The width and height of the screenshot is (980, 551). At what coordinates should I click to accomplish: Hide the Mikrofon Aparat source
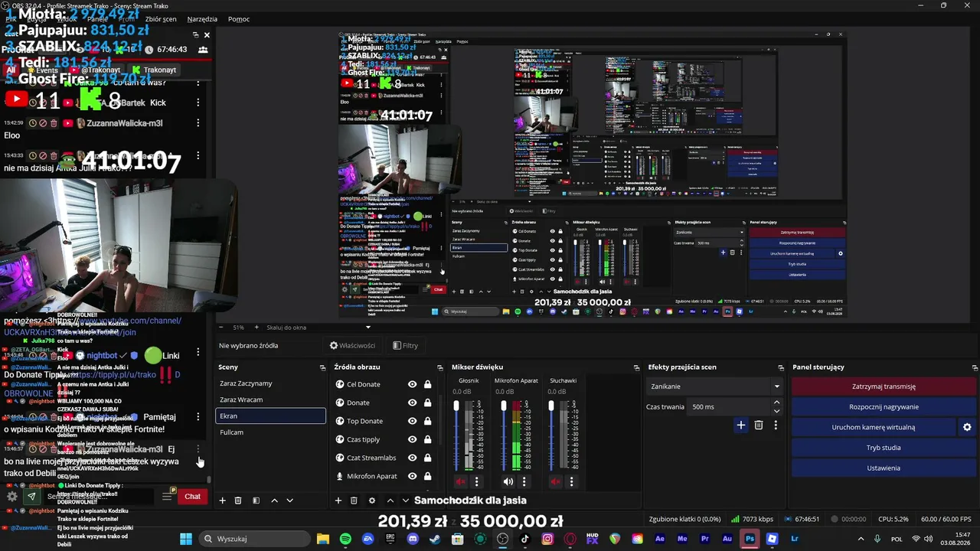point(413,476)
